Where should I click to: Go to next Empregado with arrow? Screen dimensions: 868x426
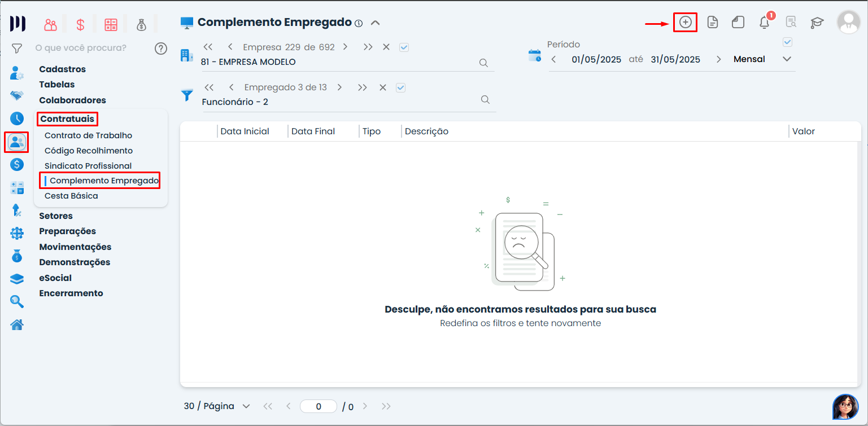(339, 87)
